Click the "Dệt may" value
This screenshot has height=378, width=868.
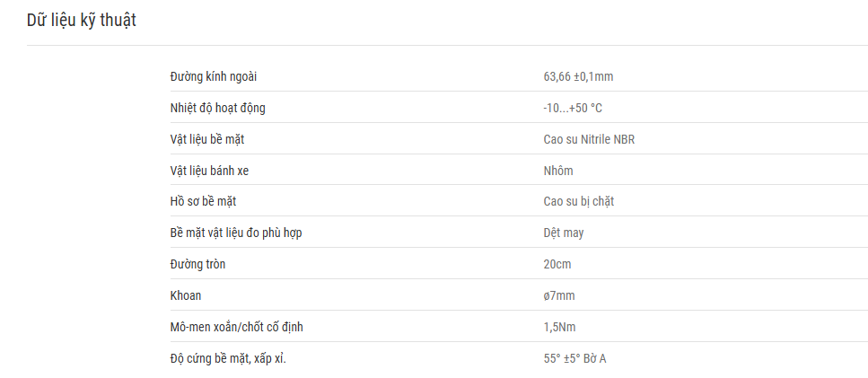coord(564,233)
